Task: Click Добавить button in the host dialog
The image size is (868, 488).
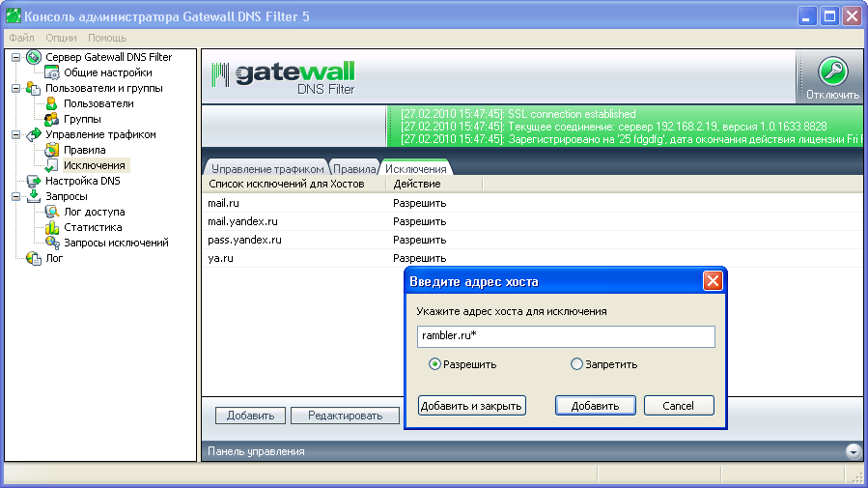Action: (x=595, y=406)
